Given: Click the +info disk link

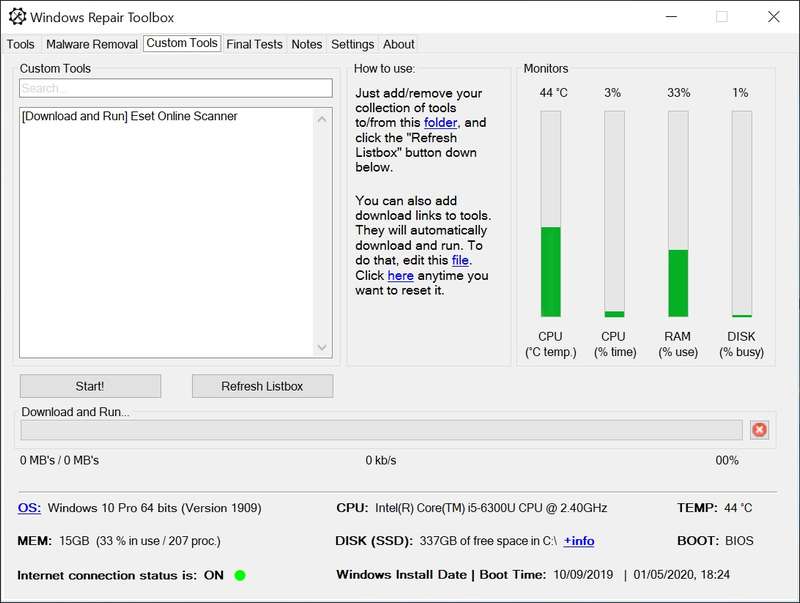Looking at the screenshot, I should point(578,541).
